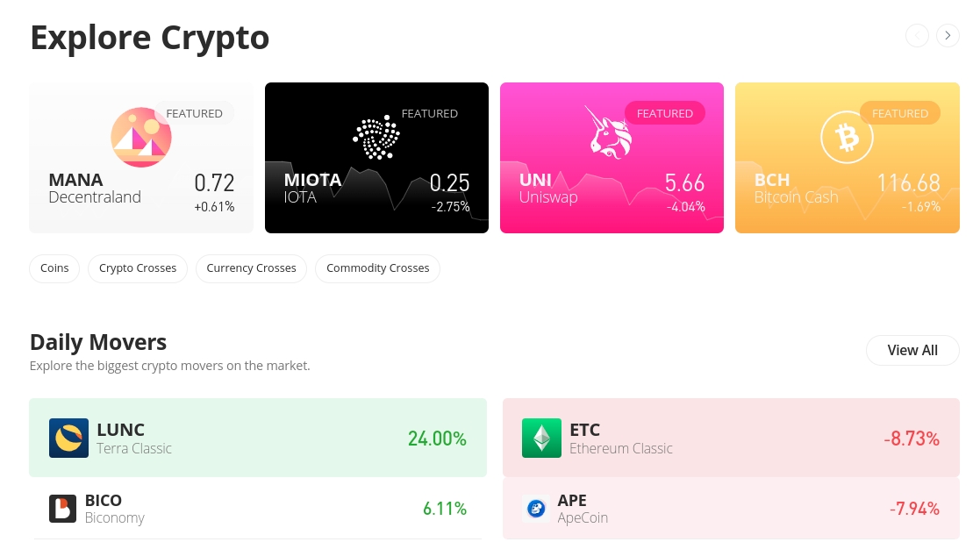Click the Bitcoin Cash circular logo
This screenshot has height=542, width=980.
coord(847,137)
